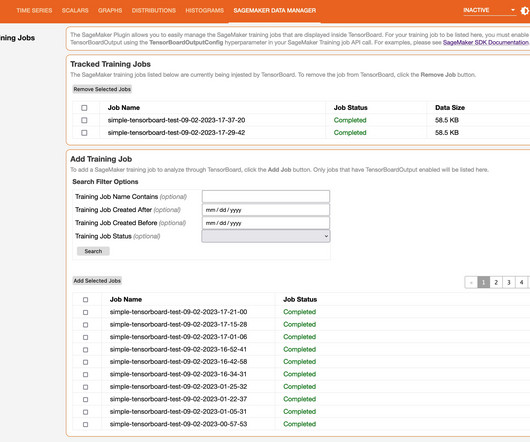
Task: Open the GRAPHS tab
Action: click(110, 10)
